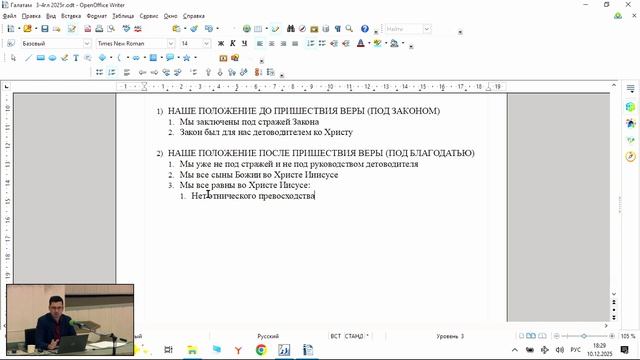Open the Таблица menu
Viewport: 640px width, 360px height.
(x=123, y=16)
